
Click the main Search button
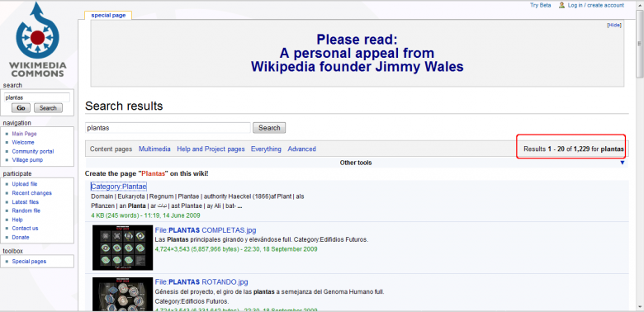pyautogui.click(x=269, y=128)
